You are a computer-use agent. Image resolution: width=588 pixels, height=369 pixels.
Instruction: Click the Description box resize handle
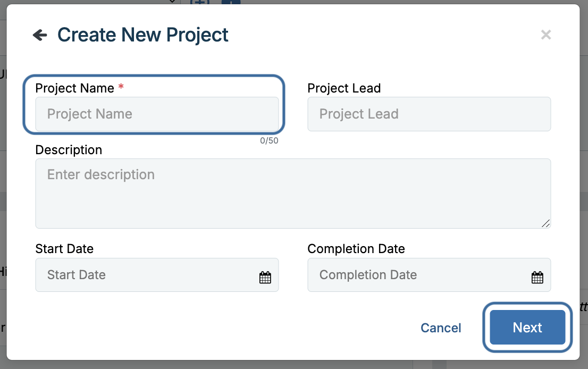[545, 223]
